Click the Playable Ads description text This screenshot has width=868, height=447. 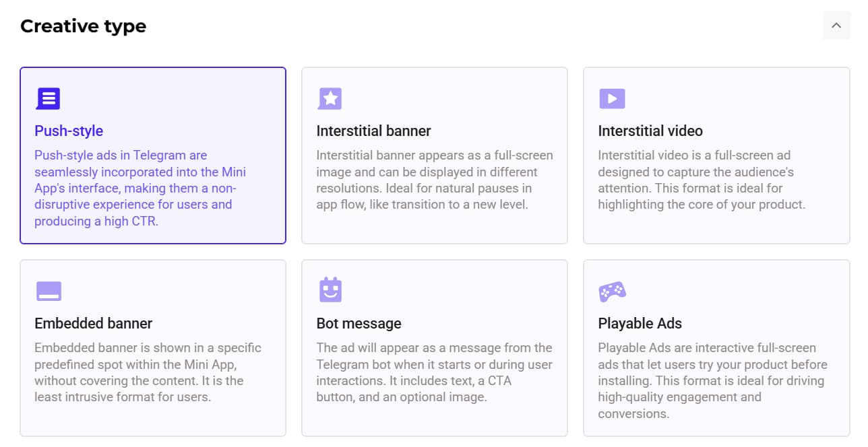point(711,380)
